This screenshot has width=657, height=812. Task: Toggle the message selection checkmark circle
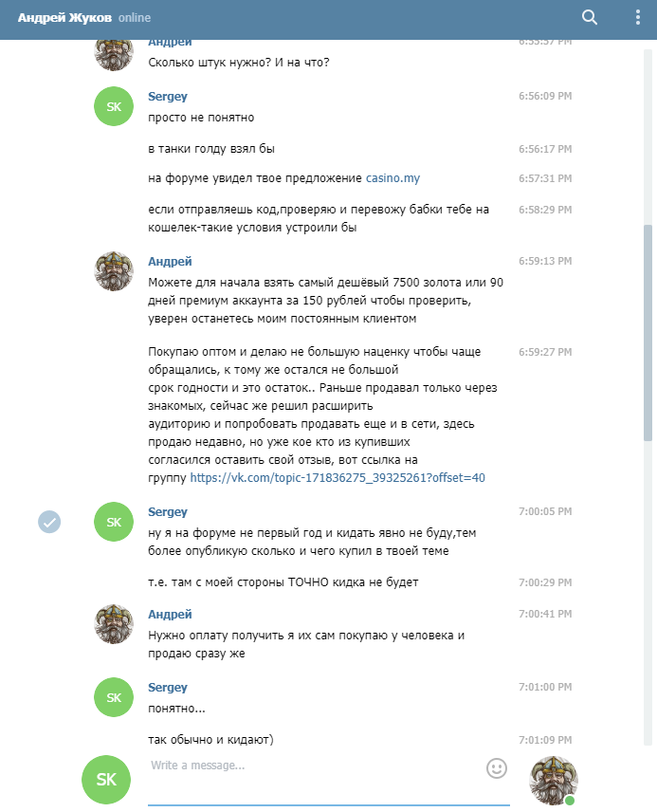point(49,522)
